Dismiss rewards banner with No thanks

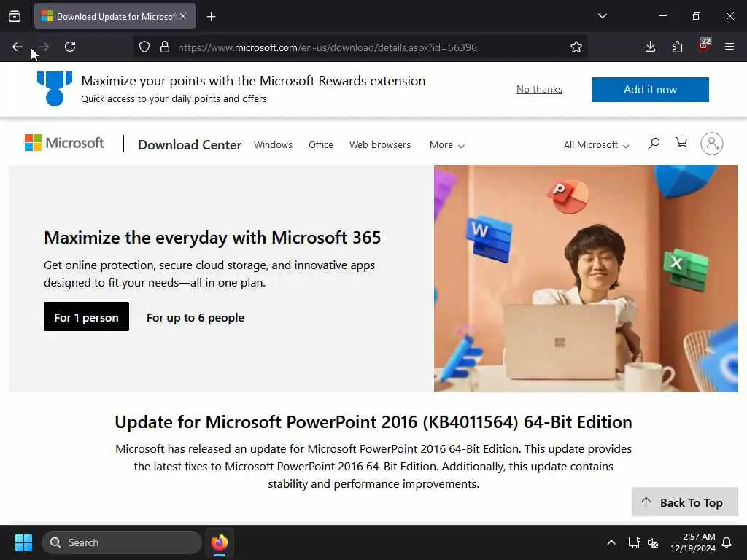coord(539,90)
